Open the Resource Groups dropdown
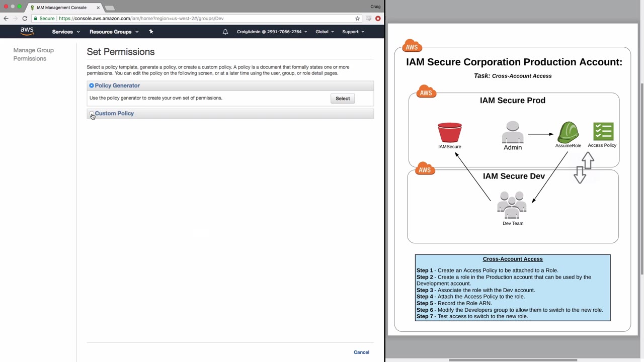Screen dimensions: 644x362 point(114,32)
